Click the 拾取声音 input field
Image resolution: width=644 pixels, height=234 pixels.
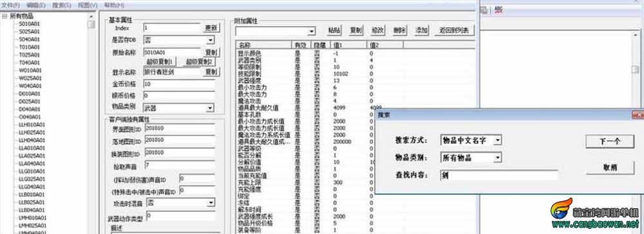180,166
